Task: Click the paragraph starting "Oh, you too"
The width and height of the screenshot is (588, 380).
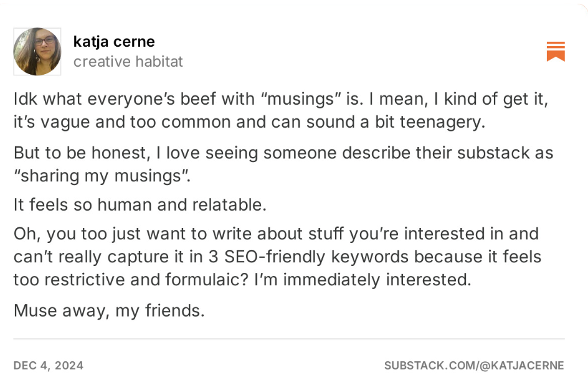Action: click(x=277, y=257)
